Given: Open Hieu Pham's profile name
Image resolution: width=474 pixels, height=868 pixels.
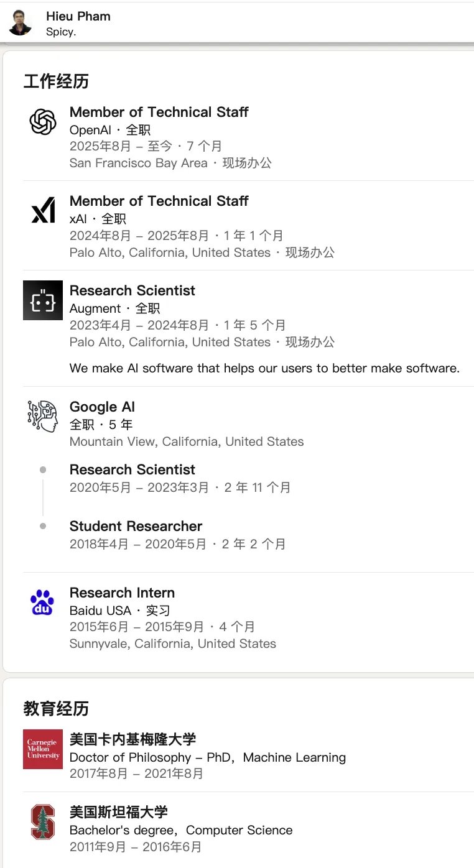Looking at the screenshot, I should [78, 16].
